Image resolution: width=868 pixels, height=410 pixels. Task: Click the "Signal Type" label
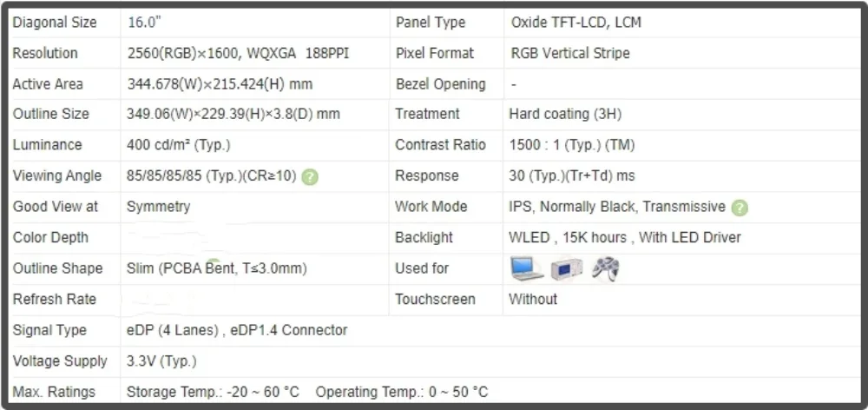49,330
